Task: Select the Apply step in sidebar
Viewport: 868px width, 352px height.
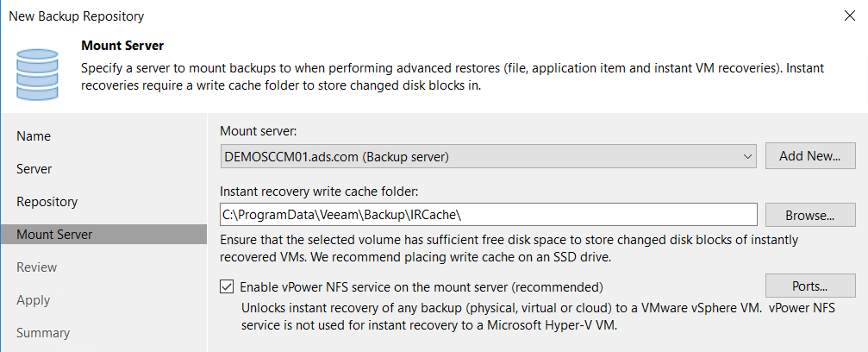Action: [34, 300]
